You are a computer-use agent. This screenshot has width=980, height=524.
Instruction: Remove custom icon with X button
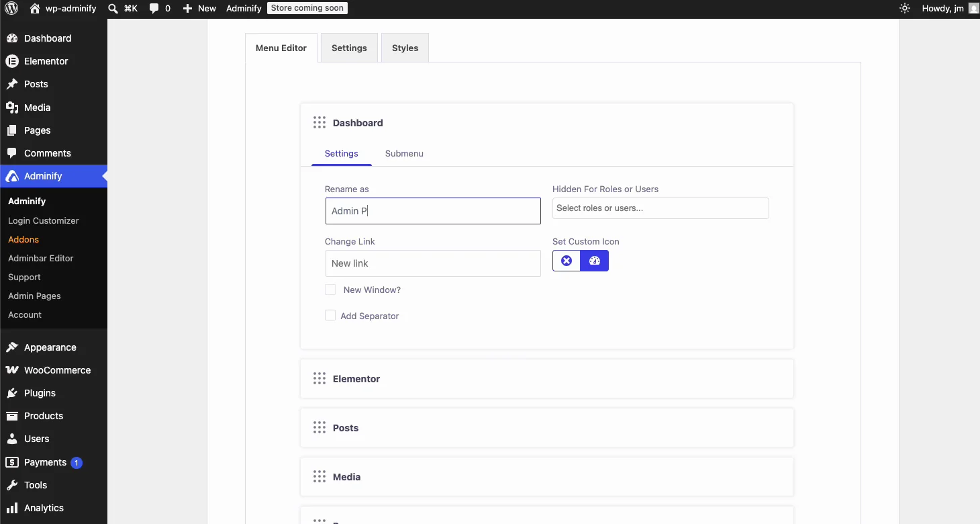pos(567,261)
